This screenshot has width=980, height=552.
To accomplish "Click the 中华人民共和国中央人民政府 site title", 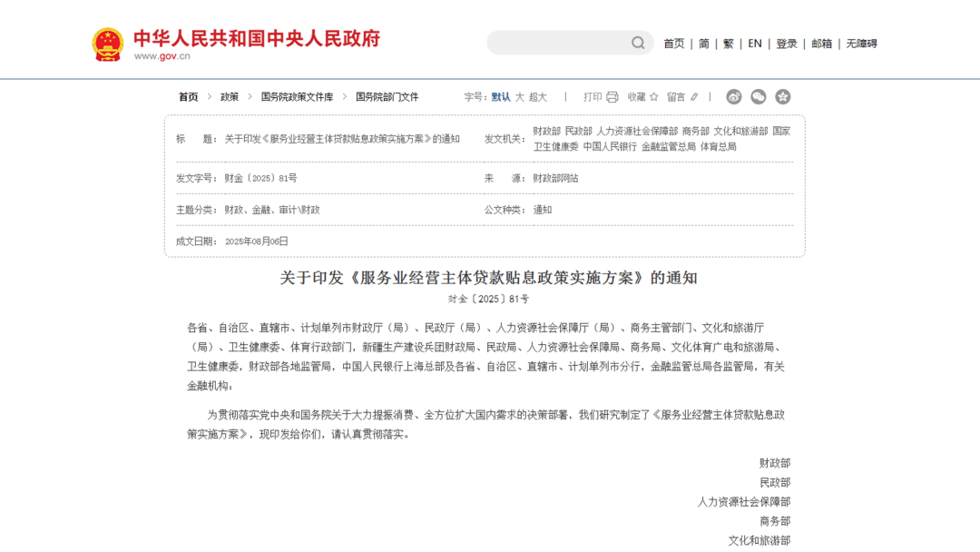I will click(257, 38).
